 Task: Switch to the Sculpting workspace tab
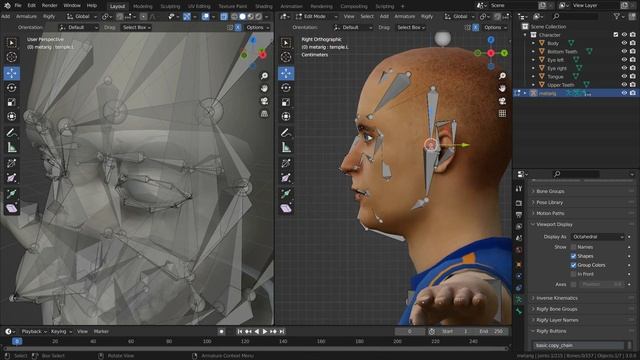click(x=170, y=6)
